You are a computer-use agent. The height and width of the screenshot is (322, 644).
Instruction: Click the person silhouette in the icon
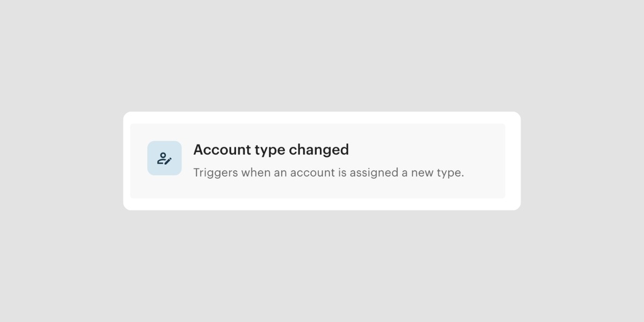click(x=162, y=157)
